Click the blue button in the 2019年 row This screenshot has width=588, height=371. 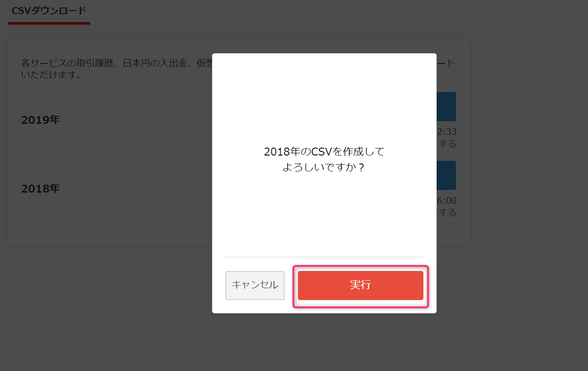[x=446, y=107]
